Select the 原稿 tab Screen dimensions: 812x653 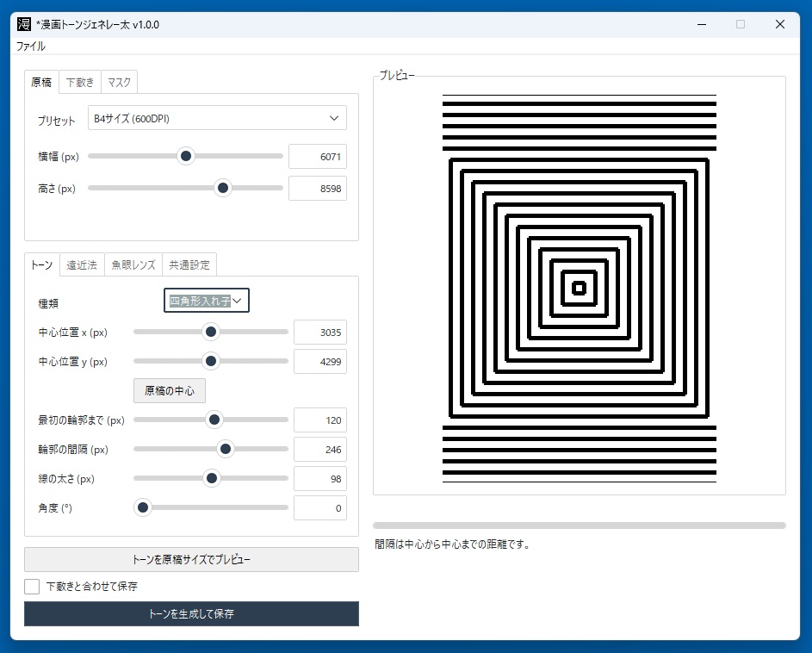click(x=41, y=82)
